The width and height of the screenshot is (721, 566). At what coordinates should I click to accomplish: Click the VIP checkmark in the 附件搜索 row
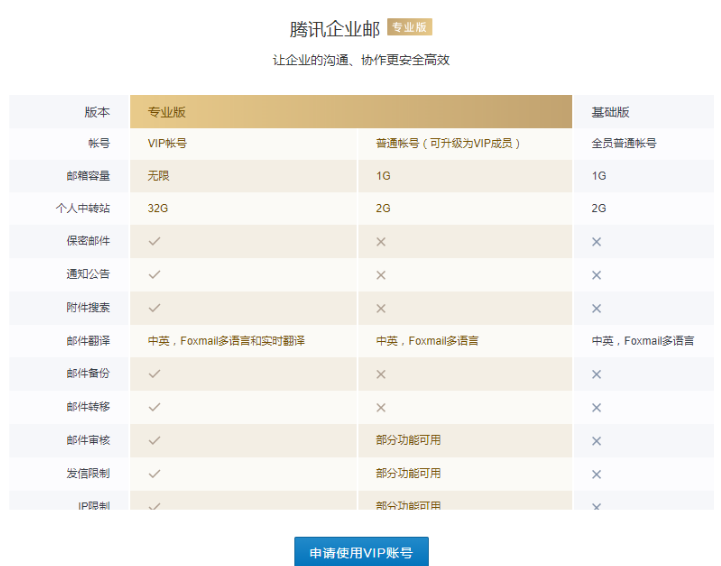coord(154,307)
